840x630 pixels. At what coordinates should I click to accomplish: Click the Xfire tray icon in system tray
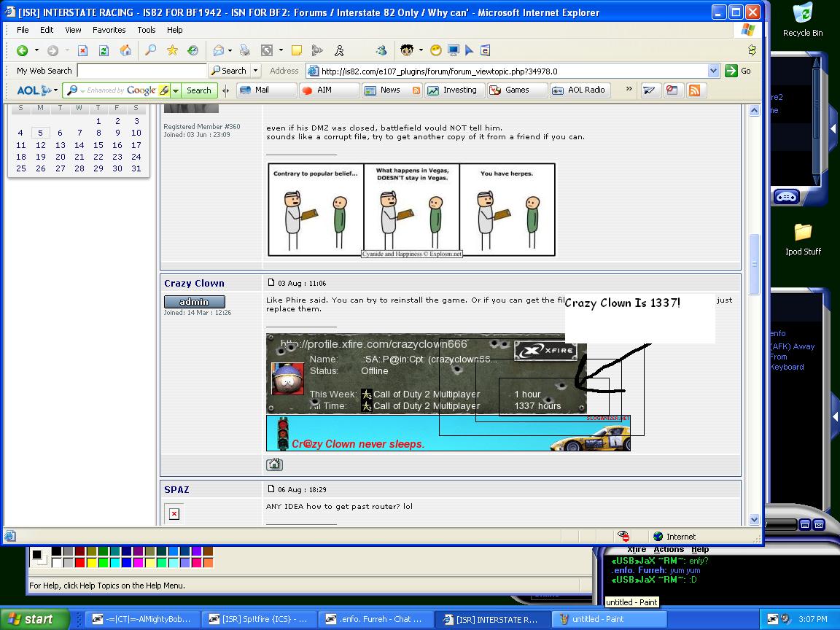click(772, 619)
